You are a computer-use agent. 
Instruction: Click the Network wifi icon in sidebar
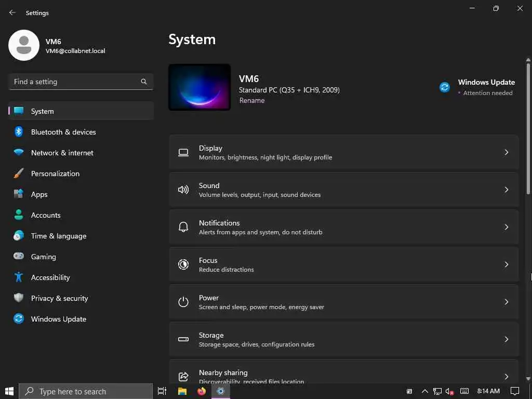pyautogui.click(x=19, y=152)
